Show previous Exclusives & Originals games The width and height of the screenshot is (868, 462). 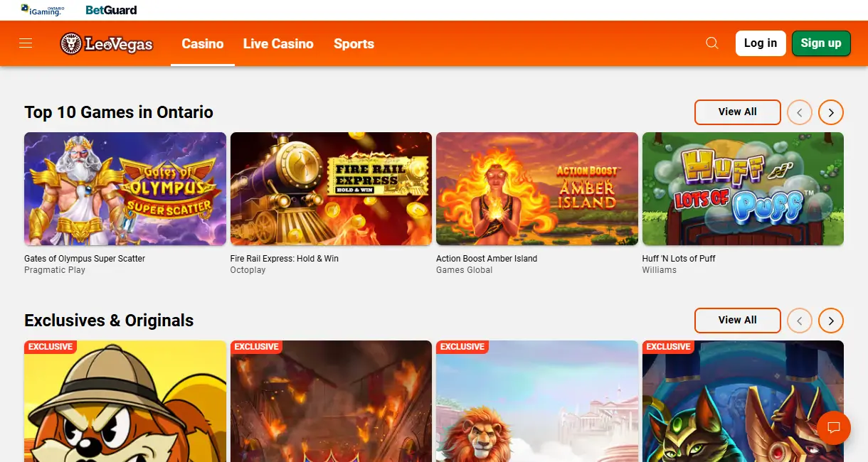800,321
